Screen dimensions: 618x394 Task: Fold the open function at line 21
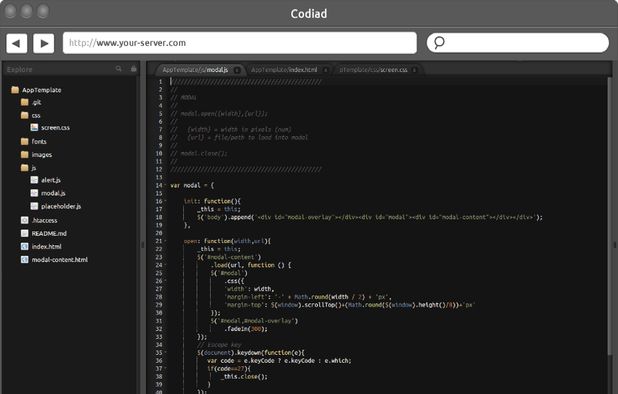pyautogui.click(x=166, y=241)
